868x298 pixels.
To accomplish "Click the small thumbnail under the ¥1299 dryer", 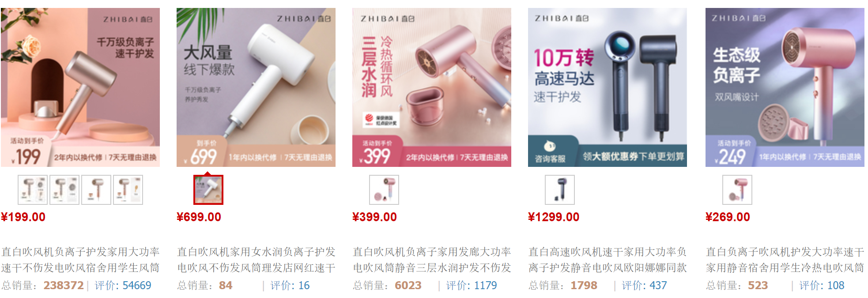I will [x=560, y=190].
